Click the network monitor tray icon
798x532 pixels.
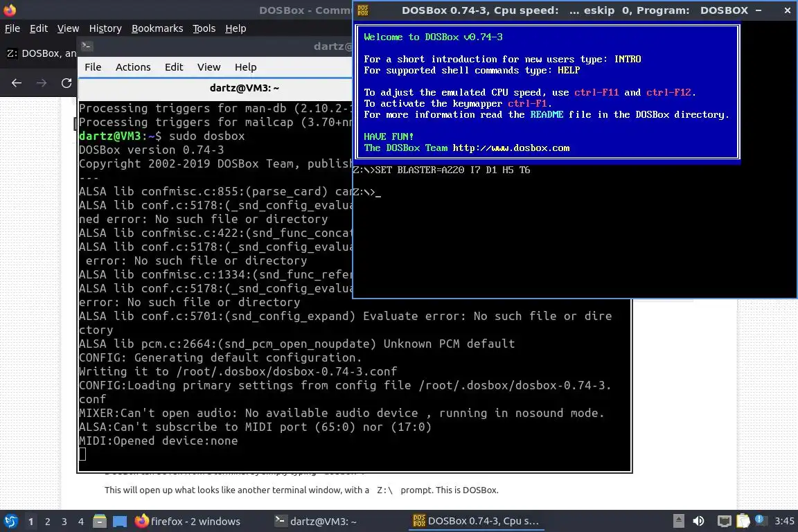pos(724,521)
